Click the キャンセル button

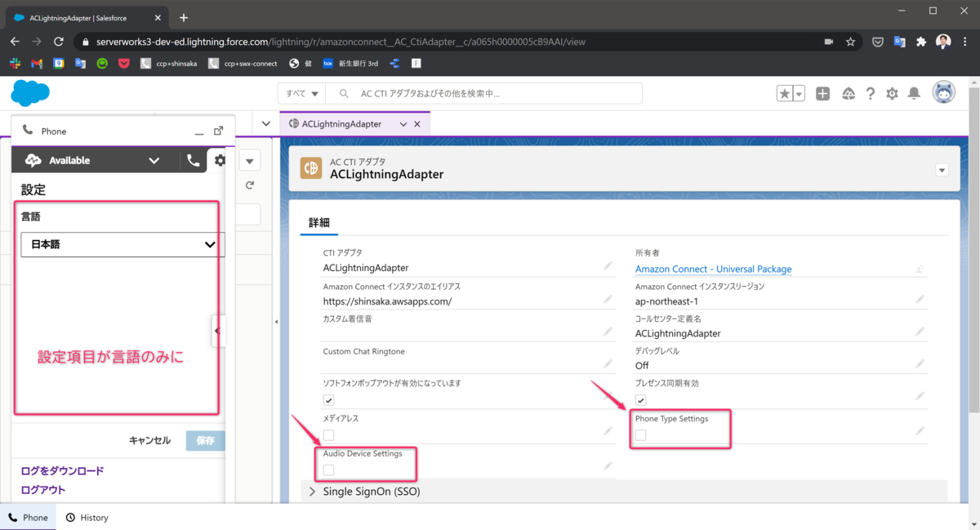(150, 440)
